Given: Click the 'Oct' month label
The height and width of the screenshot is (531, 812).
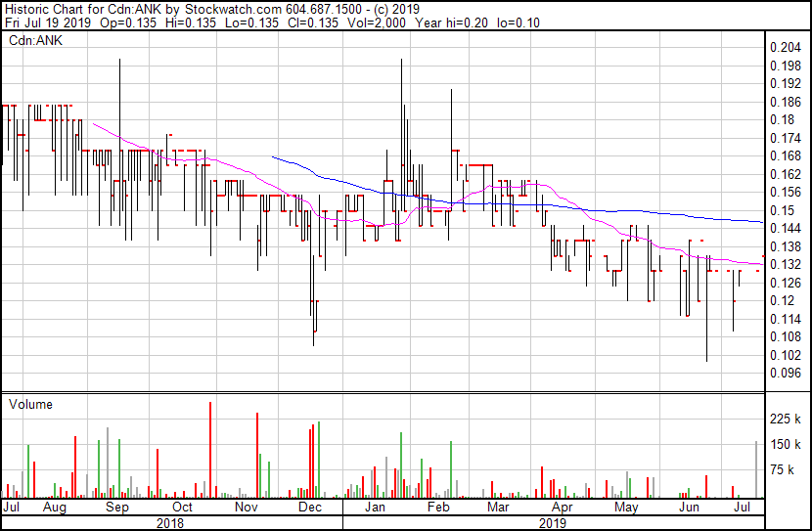Looking at the screenshot, I should coord(182,508).
